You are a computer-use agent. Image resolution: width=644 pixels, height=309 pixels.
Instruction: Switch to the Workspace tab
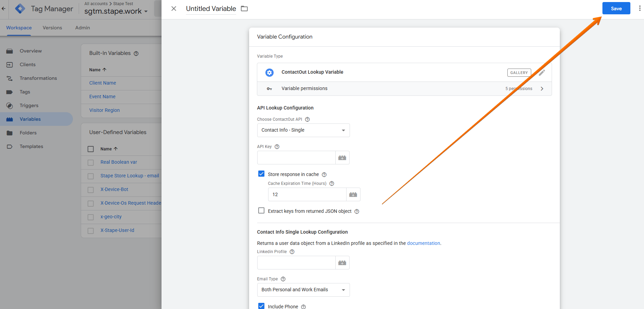pyautogui.click(x=19, y=28)
